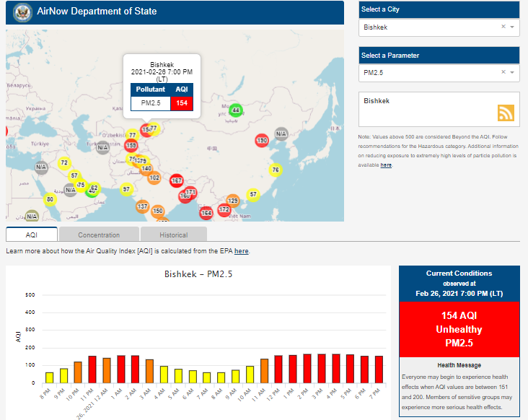
Task: Click the yellow 76 map marker
Action: click(x=275, y=170)
